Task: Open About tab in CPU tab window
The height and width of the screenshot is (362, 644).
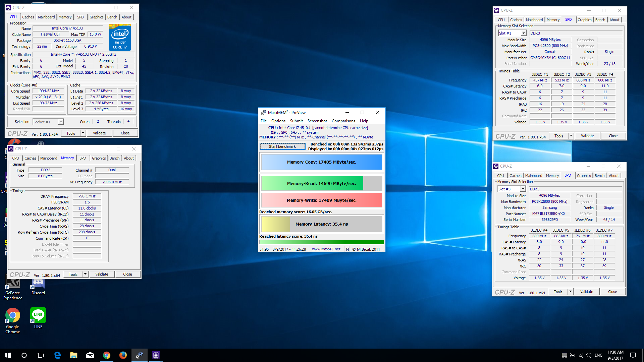Action: click(x=126, y=17)
